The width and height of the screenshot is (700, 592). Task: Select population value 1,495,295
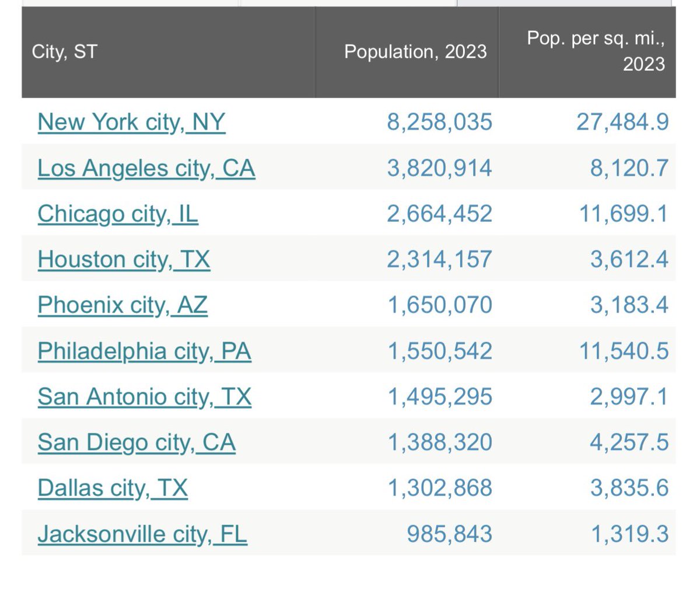pyautogui.click(x=440, y=397)
